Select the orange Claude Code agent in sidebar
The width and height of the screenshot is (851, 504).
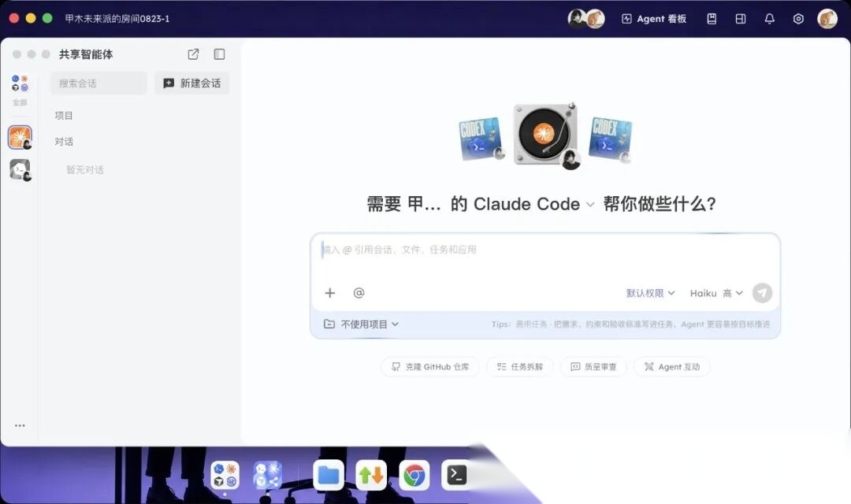20,137
